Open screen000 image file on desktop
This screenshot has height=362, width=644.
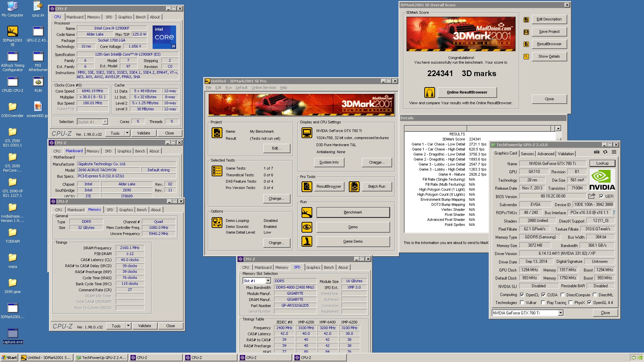pos(38,110)
